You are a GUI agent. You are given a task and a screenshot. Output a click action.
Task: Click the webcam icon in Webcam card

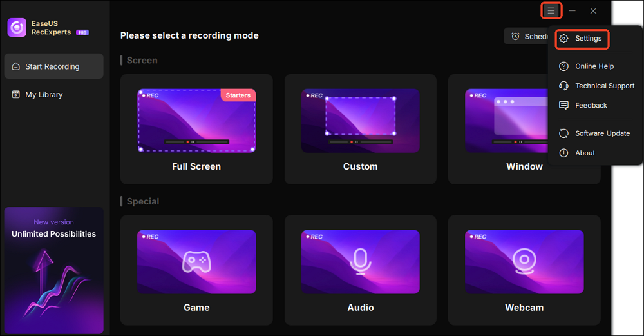[524, 262]
